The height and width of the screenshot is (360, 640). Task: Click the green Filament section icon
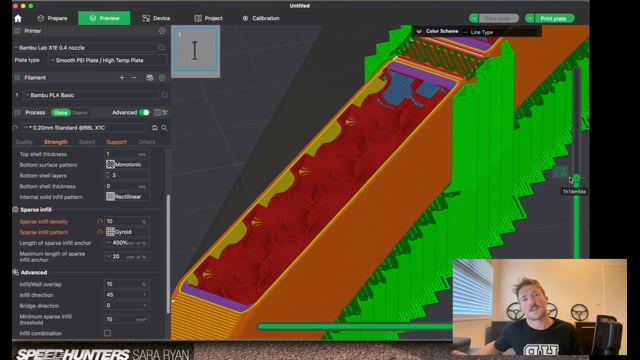[x=17, y=78]
